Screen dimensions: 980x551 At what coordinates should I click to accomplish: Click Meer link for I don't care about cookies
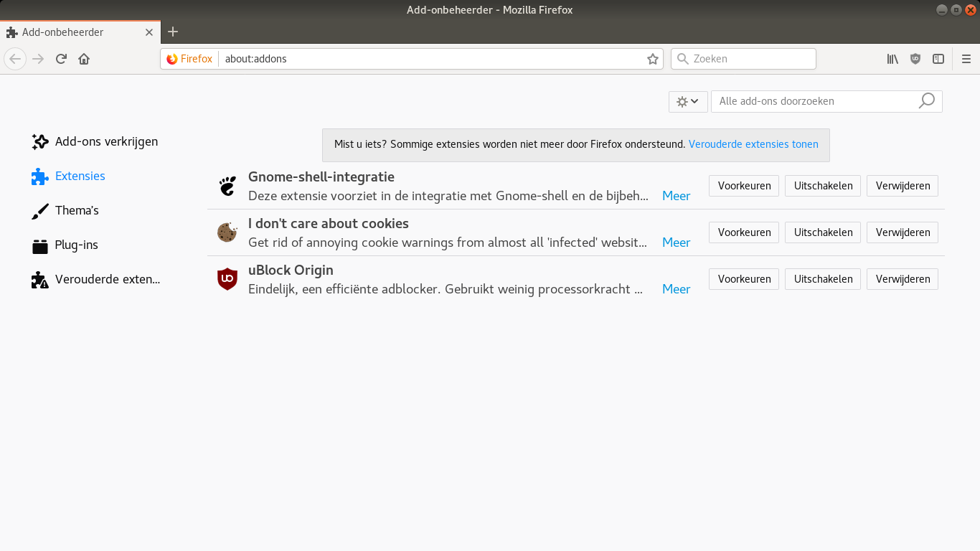coord(676,242)
